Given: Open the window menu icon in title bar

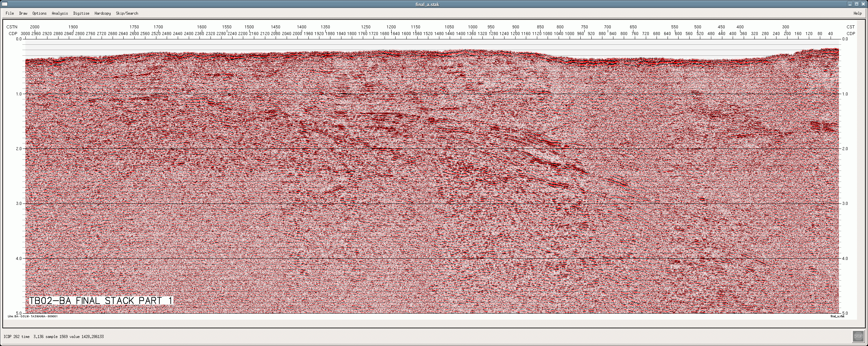Looking at the screenshot, I should [x=5, y=4].
